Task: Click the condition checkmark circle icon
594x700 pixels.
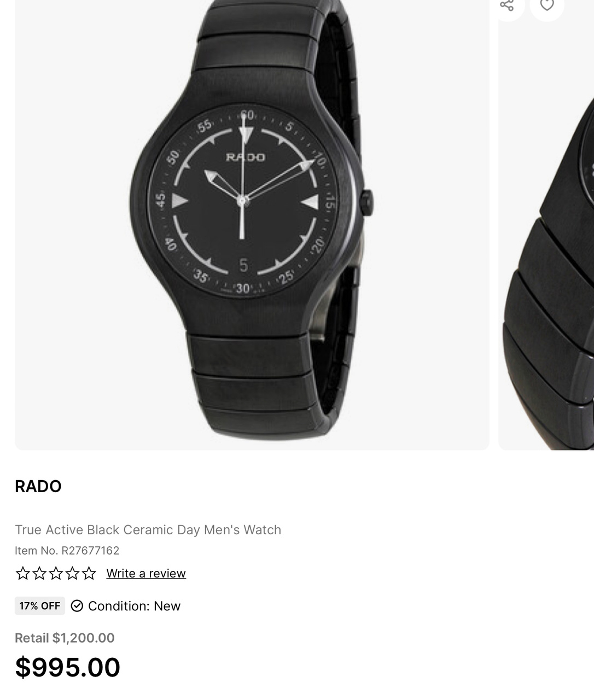Action: point(77,605)
